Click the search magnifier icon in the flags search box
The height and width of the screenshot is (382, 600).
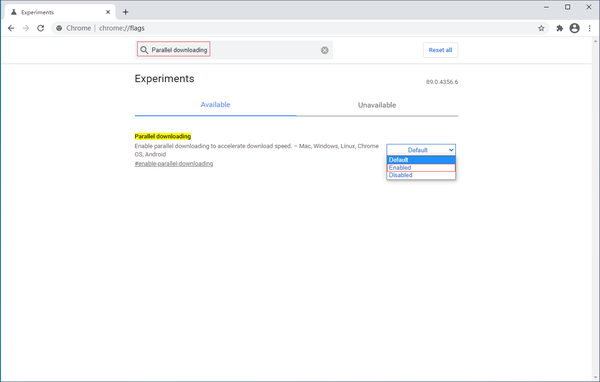pyautogui.click(x=144, y=50)
